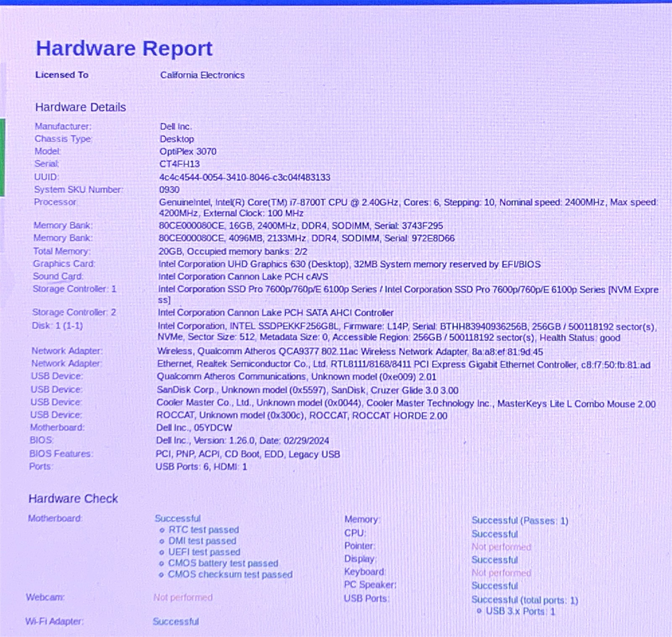672x637 pixels.
Task: Click the CMOS battery test passed line
Action: [223, 564]
